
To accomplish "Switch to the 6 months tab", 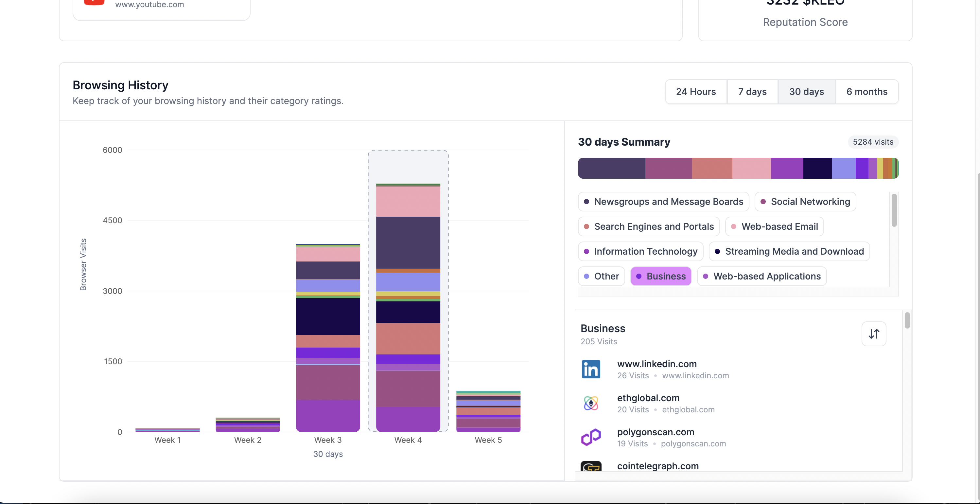I will click(866, 92).
